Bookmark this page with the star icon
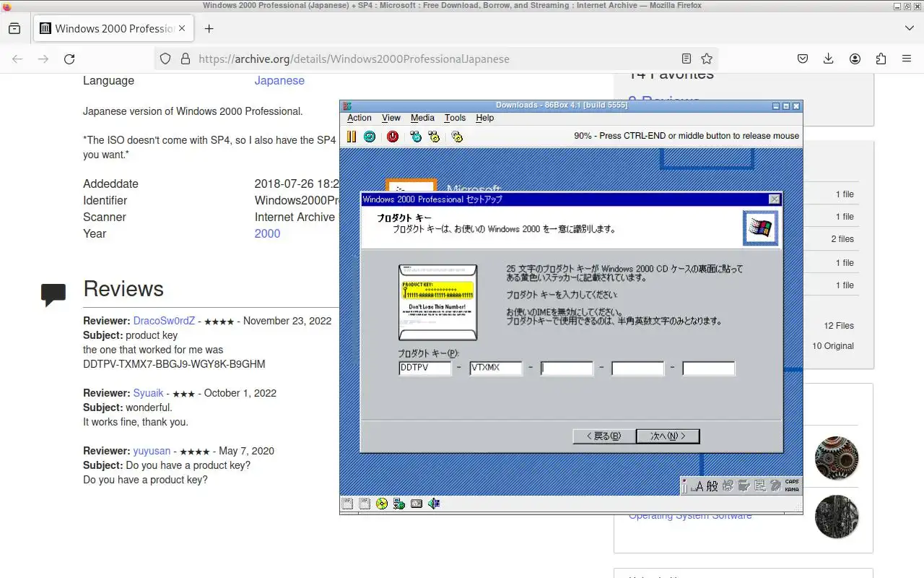The height and width of the screenshot is (578, 924). [x=707, y=59]
